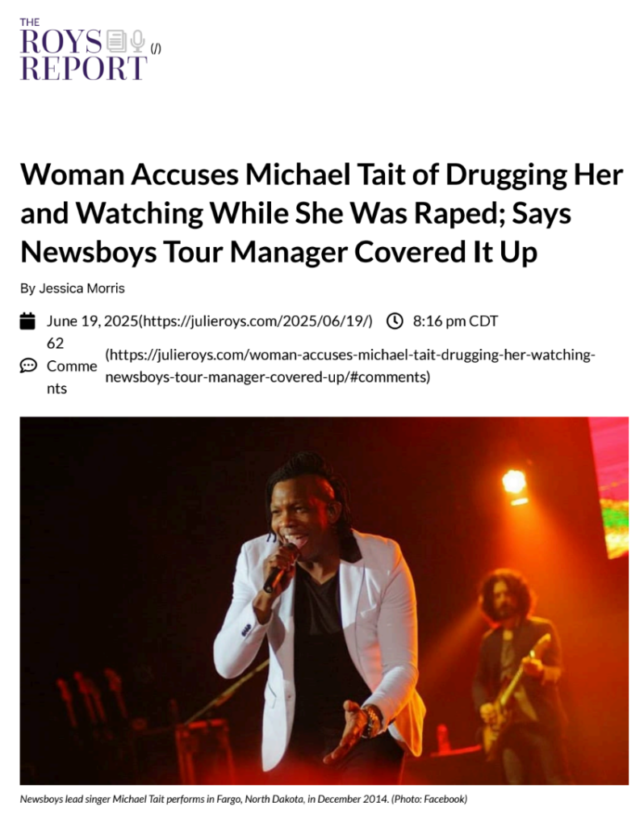The height and width of the screenshot is (827, 644).
Task: Click the clock icon by publish time
Action: pos(395,321)
